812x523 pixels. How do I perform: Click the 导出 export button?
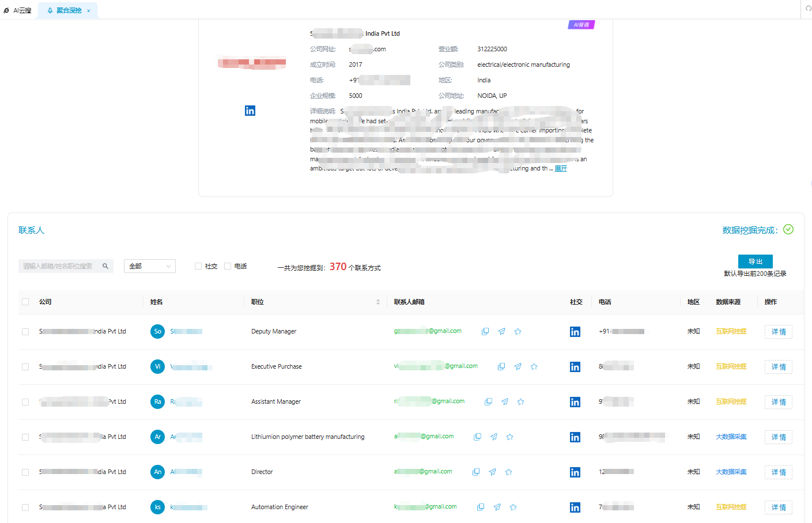click(x=755, y=261)
